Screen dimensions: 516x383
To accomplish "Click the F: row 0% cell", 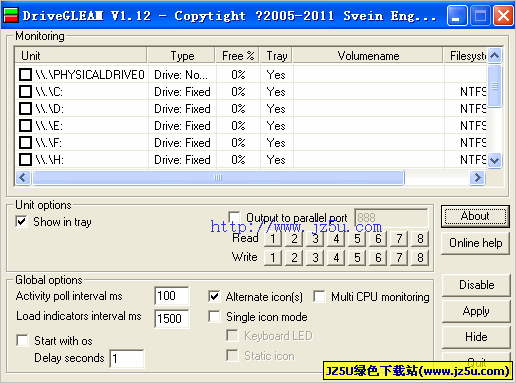I will coord(238,143).
